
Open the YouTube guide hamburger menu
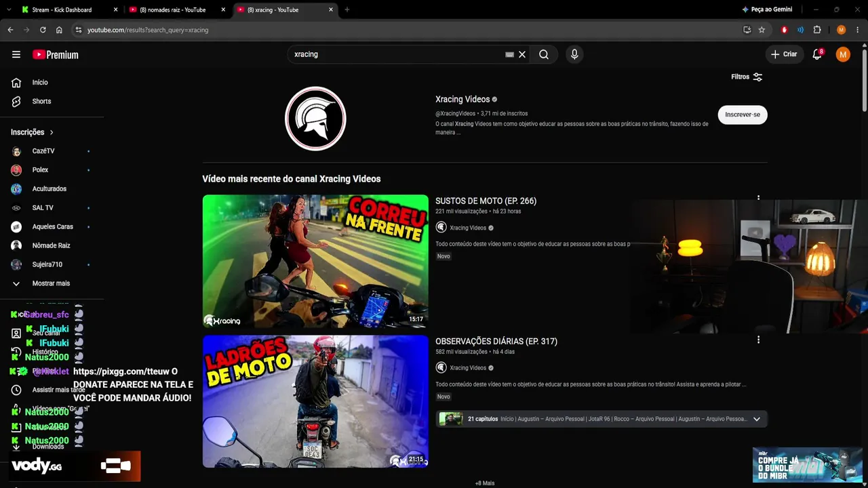(16, 55)
